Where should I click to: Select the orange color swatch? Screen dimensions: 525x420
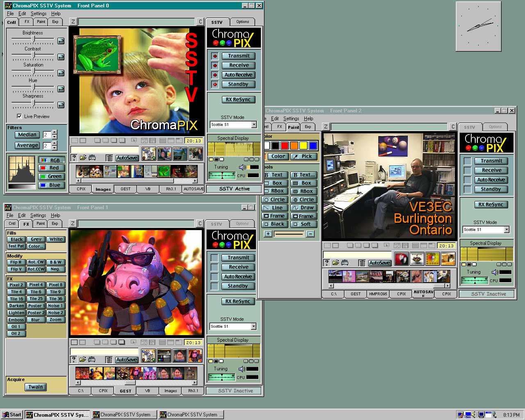click(x=294, y=146)
